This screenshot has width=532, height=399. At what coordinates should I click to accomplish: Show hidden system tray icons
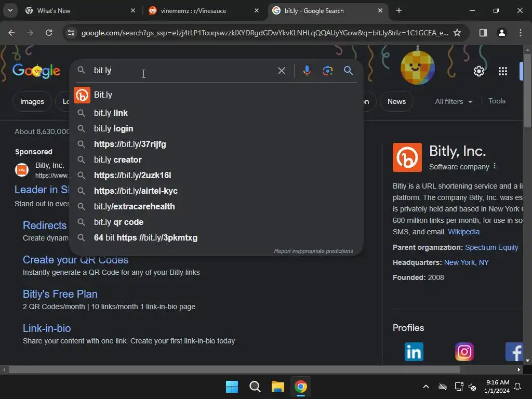[x=426, y=387]
